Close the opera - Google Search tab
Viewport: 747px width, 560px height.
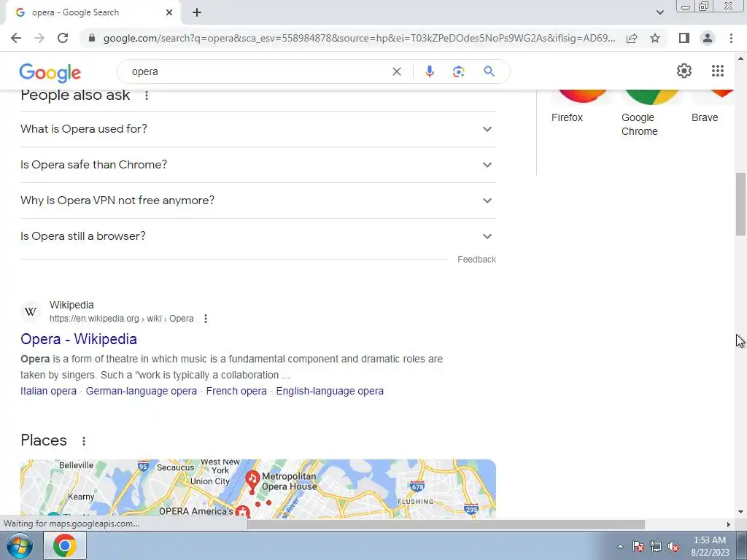[x=169, y=12]
